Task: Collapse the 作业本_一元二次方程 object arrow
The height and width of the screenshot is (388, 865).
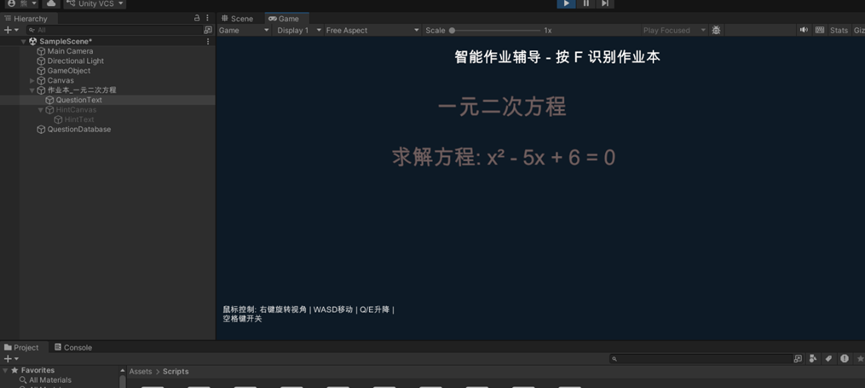Action: pyautogui.click(x=32, y=91)
